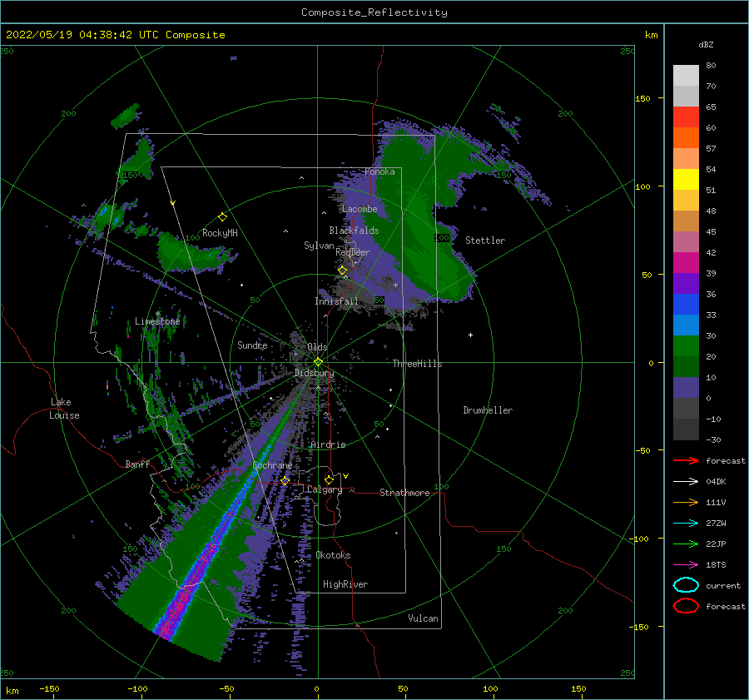Click the HighRiver city label

(x=345, y=584)
